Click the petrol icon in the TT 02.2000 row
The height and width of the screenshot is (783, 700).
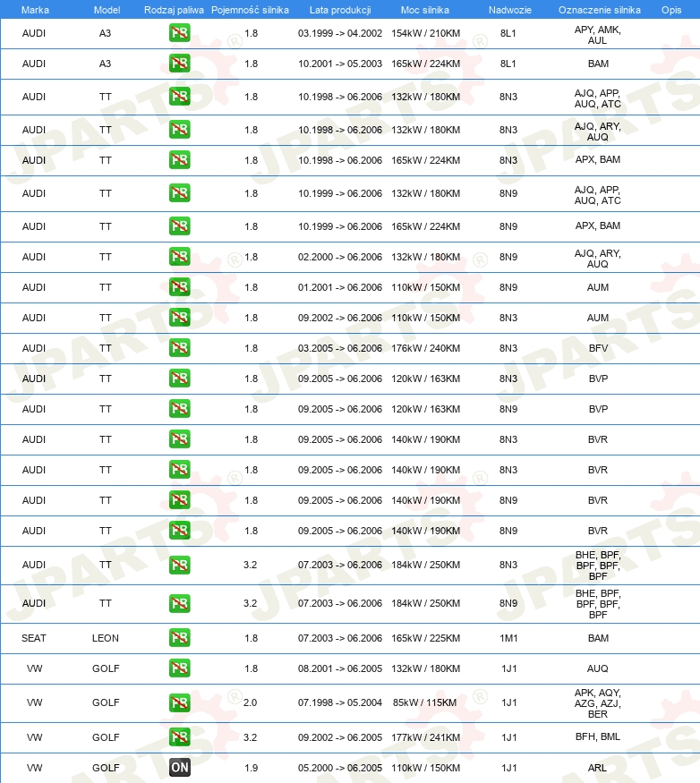point(179,257)
